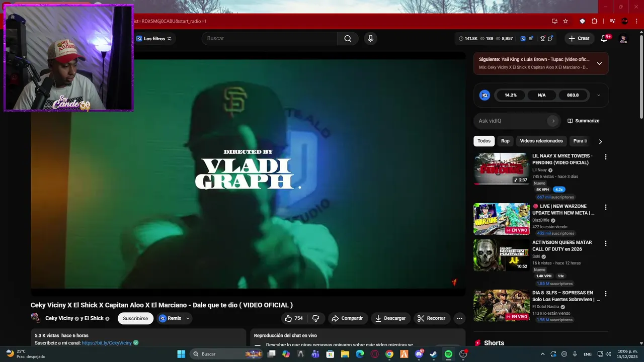Viewport: 644px width, 362px height.
Task: Like the video with thumbs up
Action: [x=294, y=318]
